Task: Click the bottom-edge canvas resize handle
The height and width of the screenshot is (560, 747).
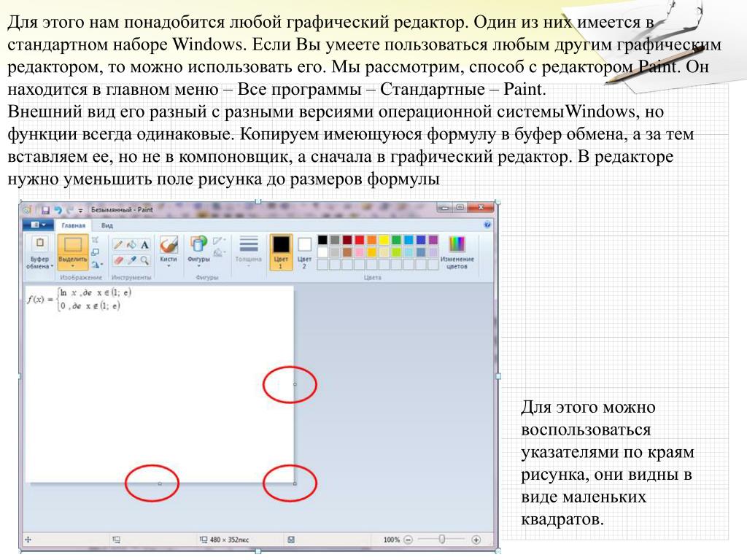Action: click(160, 484)
